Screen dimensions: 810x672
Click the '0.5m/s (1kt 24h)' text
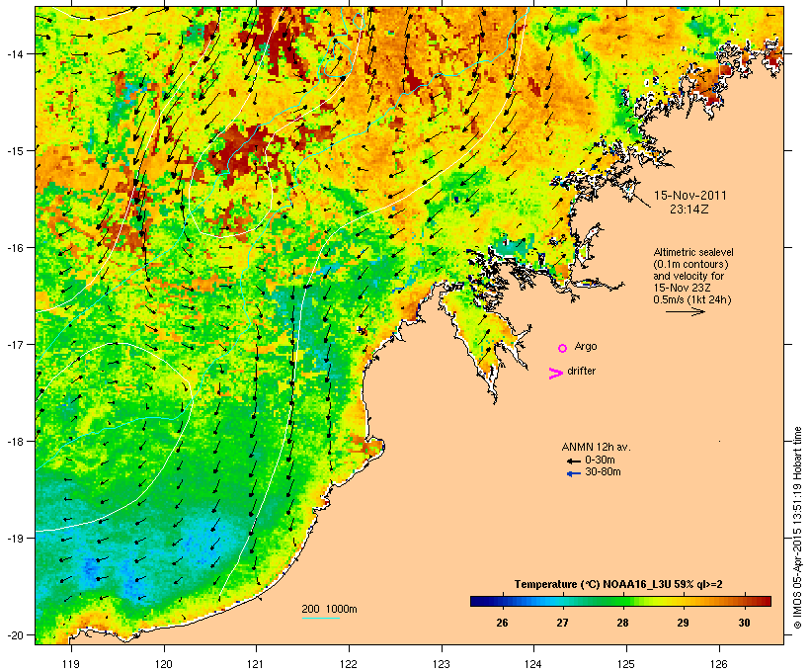(x=692, y=299)
